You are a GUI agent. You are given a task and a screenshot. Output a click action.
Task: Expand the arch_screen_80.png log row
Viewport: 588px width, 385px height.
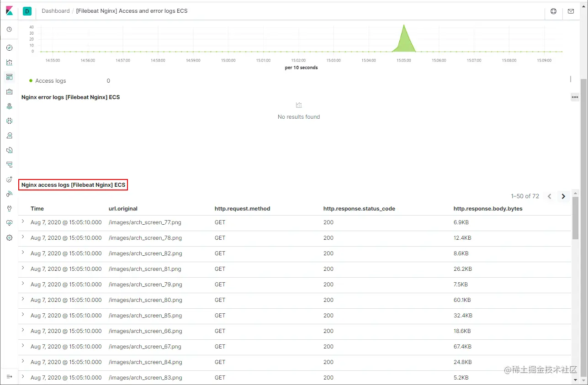pyautogui.click(x=23, y=299)
